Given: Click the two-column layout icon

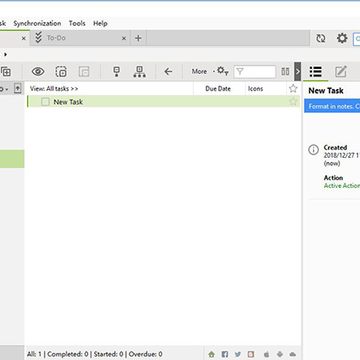Looking at the screenshot, I should (x=285, y=71).
